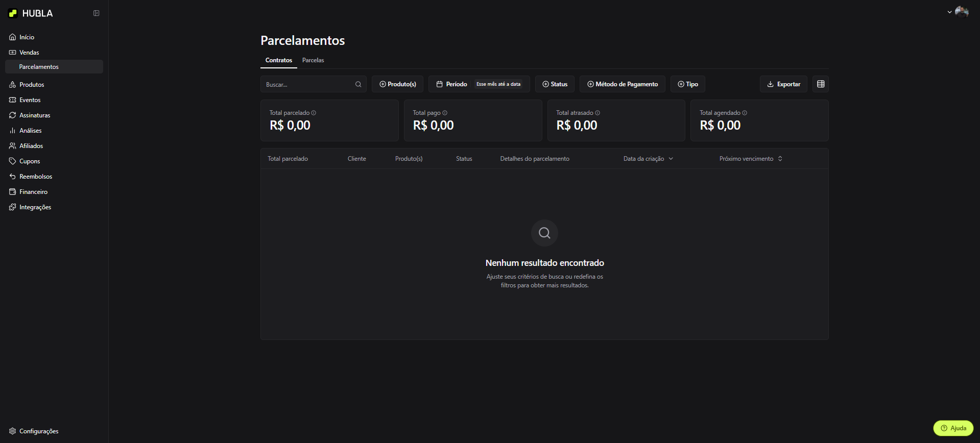This screenshot has height=443, width=980.
Task: Click the search magnifier icon in Buscar field
Action: (x=358, y=84)
